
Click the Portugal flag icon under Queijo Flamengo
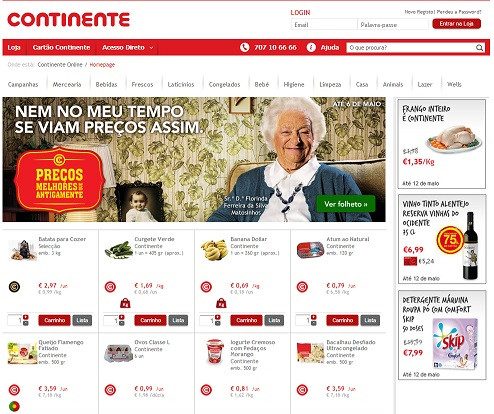tap(14, 406)
